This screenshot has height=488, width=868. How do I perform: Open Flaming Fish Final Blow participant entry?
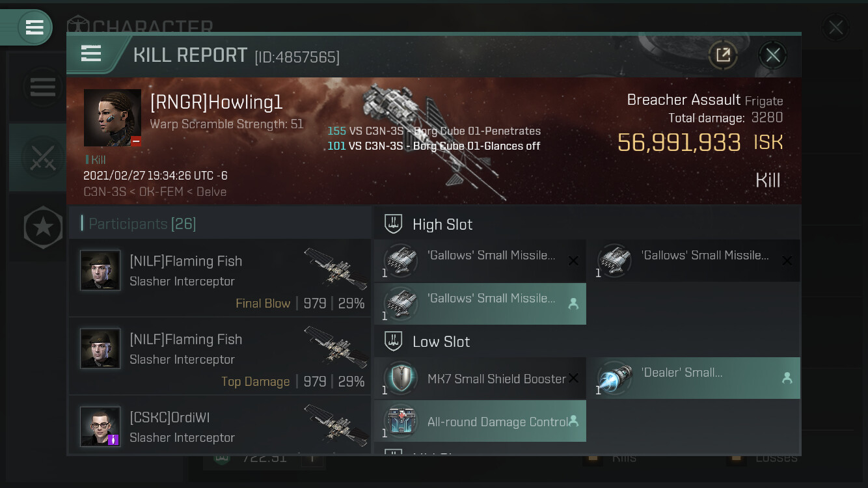[220, 277]
